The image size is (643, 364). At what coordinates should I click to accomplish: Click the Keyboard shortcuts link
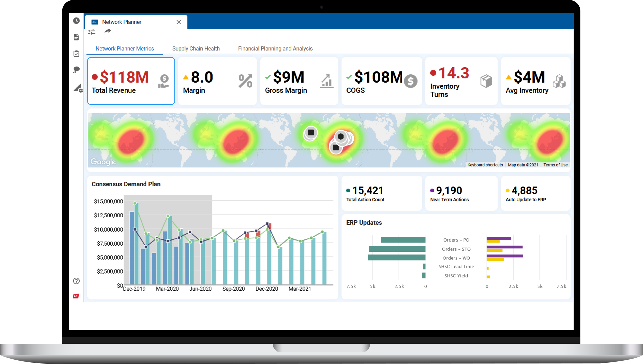tap(485, 165)
